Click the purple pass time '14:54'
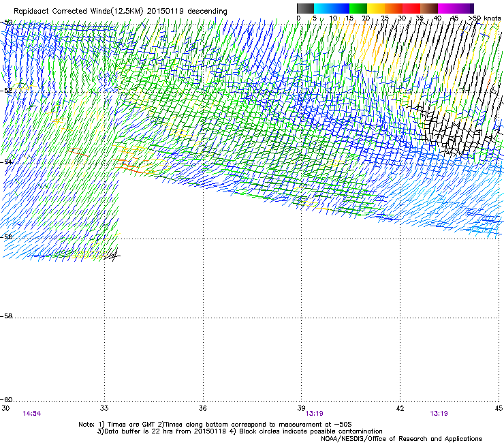Screen dimensions: 504x443 [32, 414]
